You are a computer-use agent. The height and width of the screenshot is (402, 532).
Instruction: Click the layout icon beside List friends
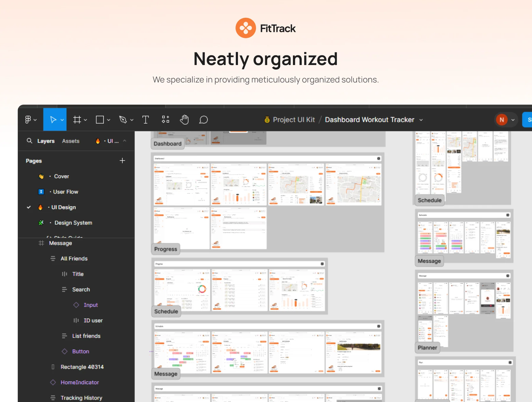coord(64,336)
